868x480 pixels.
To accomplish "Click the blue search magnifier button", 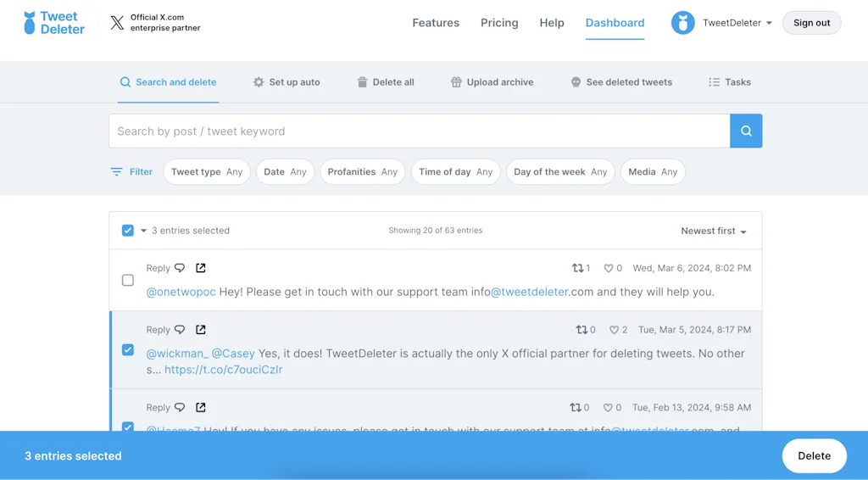I will [746, 131].
